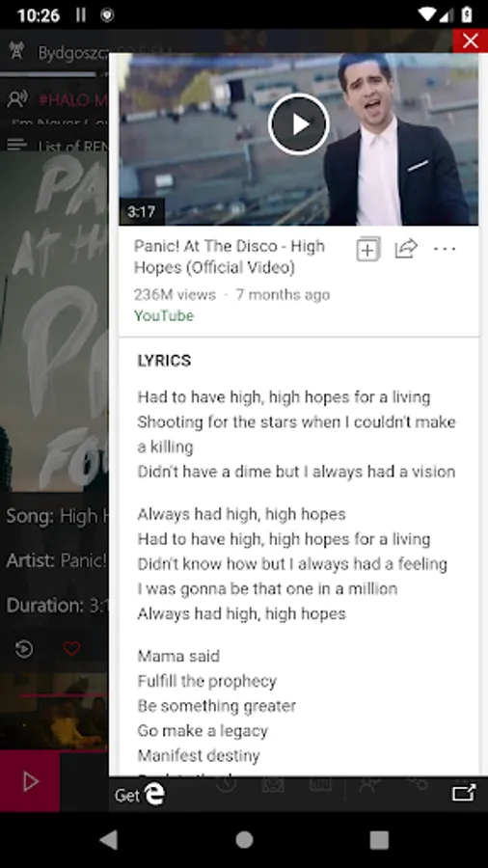Open the station antenna icon near Bydgoszcz
The height and width of the screenshot is (868, 488).
coord(16,51)
